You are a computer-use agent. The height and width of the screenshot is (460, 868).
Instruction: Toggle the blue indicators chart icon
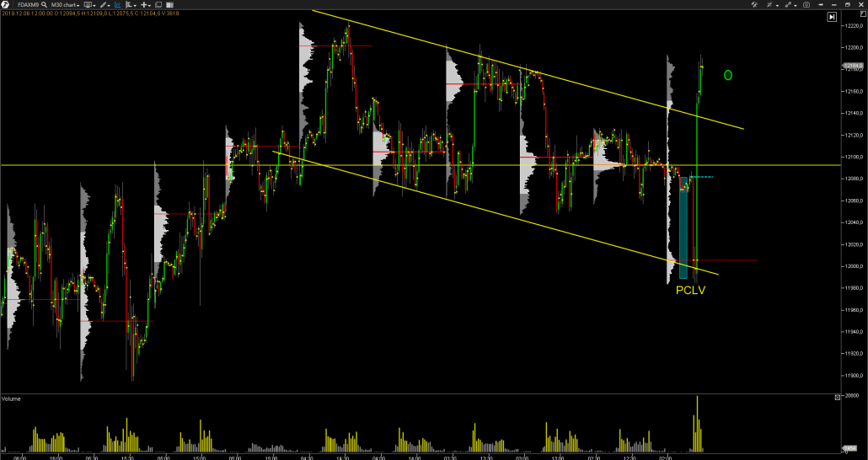[x=117, y=5]
